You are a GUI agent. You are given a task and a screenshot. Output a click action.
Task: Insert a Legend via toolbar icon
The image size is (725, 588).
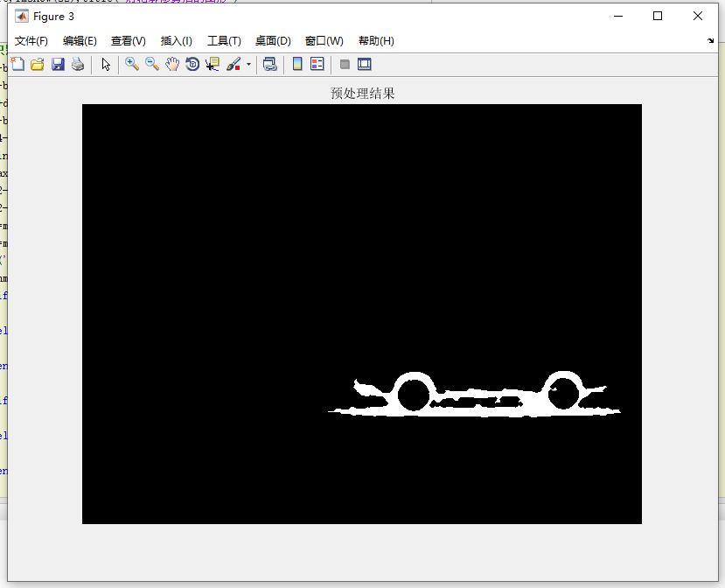point(317,64)
